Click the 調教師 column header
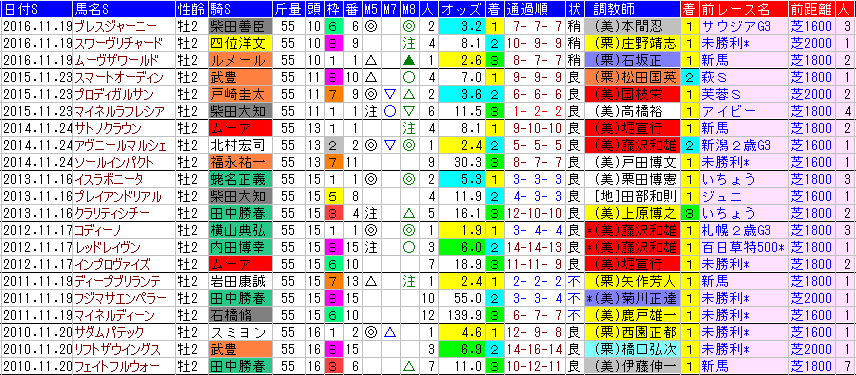Viewport: 856px width, 375px height. click(x=631, y=9)
